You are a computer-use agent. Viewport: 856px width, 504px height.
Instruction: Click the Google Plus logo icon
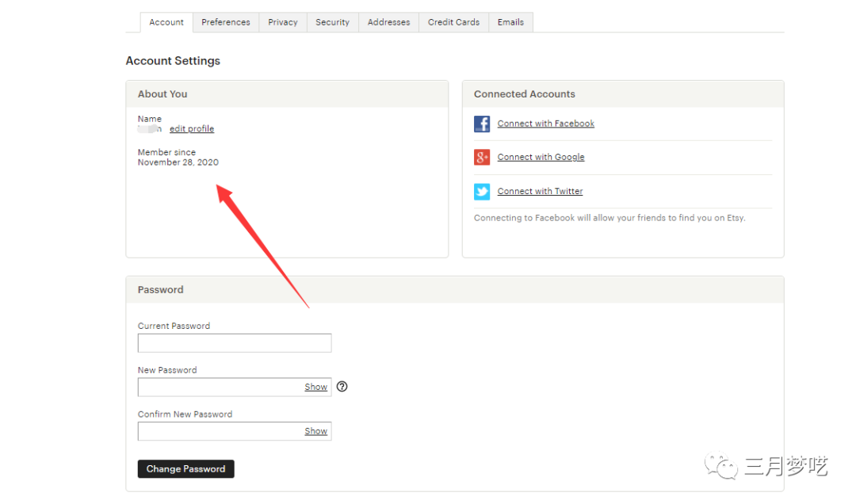click(x=482, y=158)
